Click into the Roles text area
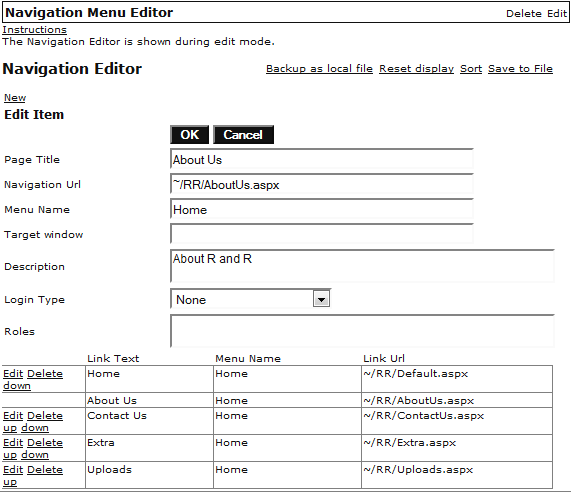571x493 pixels. [362, 331]
